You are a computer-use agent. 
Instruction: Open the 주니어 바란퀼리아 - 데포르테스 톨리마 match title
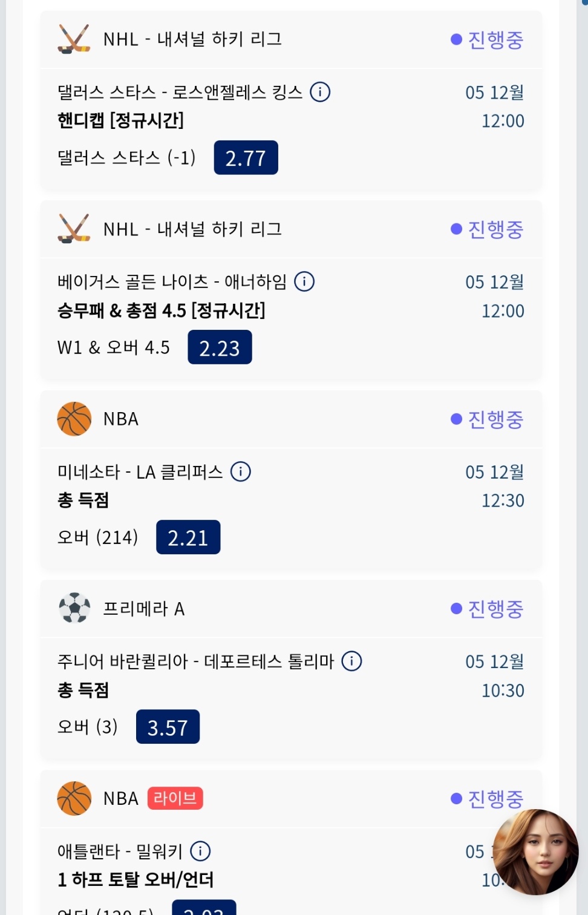(x=195, y=661)
